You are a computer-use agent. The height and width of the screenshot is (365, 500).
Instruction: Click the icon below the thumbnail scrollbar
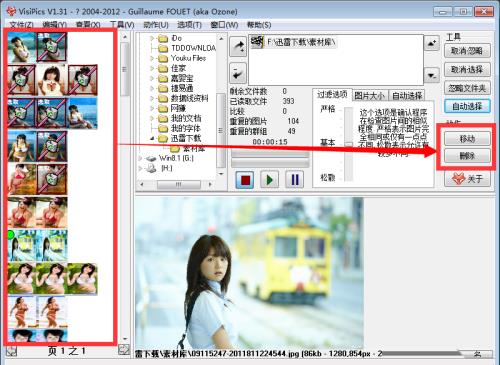click(124, 350)
